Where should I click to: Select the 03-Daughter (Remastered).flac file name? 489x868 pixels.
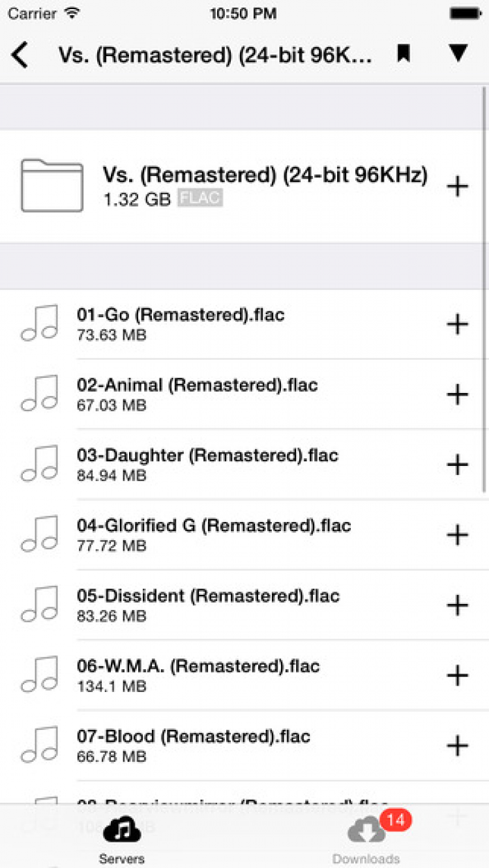click(207, 456)
